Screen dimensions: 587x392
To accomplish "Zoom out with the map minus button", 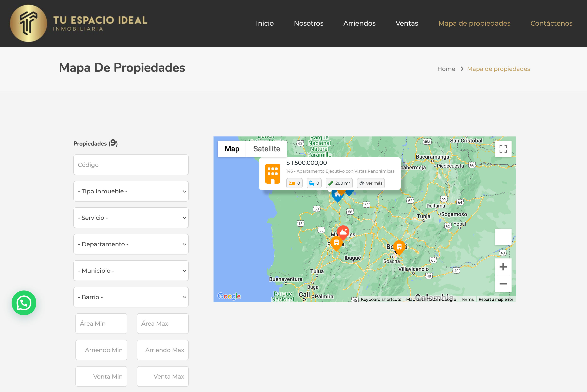I will 503,283.
